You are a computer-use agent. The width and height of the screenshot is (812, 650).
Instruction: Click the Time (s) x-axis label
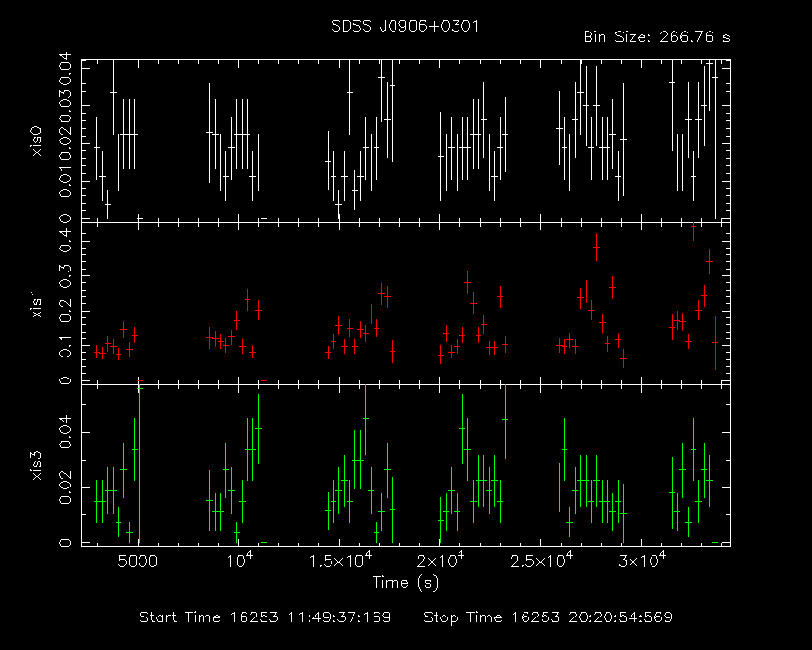pos(405,583)
